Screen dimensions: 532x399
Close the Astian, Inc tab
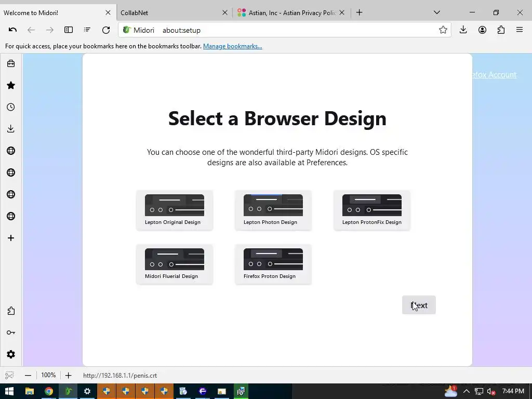tap(342, 12)
